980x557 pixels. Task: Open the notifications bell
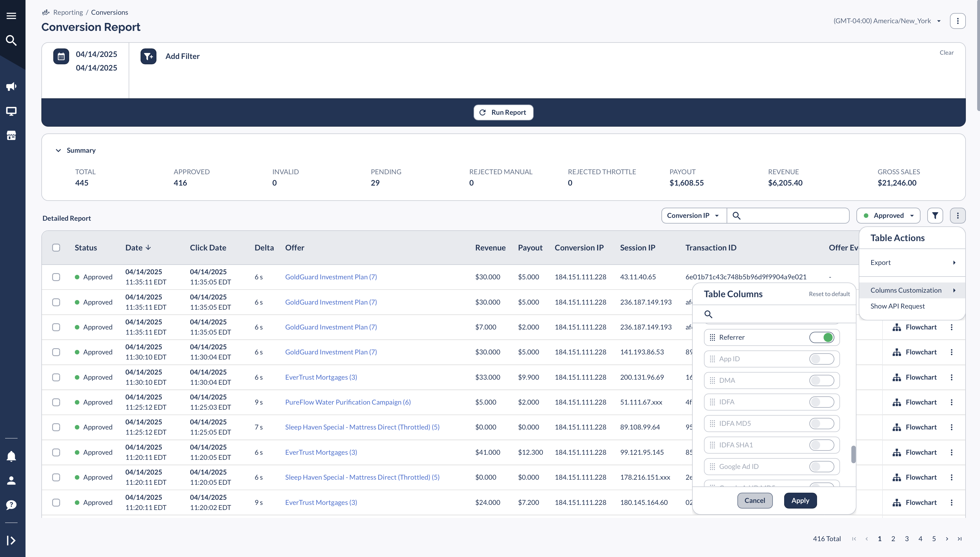[12, 456]
